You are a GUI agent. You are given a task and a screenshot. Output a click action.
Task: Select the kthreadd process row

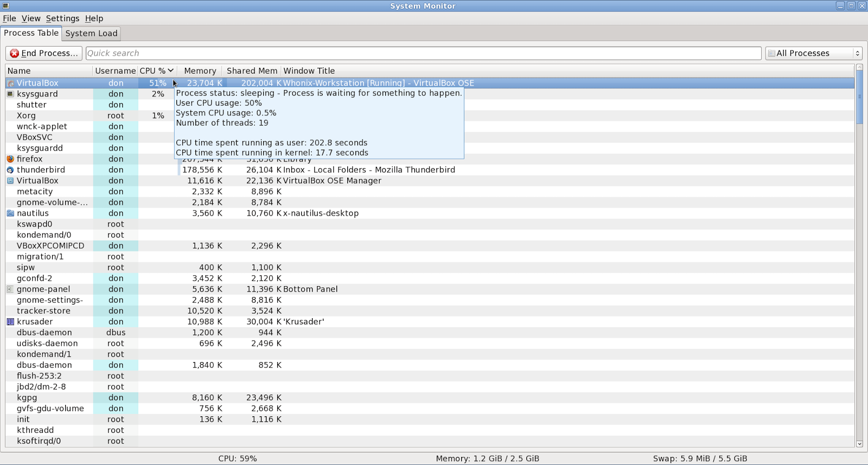pos(430,430)
